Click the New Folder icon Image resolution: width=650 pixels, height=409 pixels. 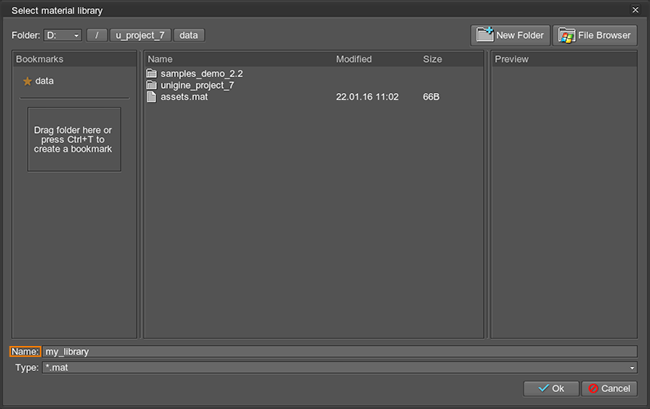click(x=485, y=35)
